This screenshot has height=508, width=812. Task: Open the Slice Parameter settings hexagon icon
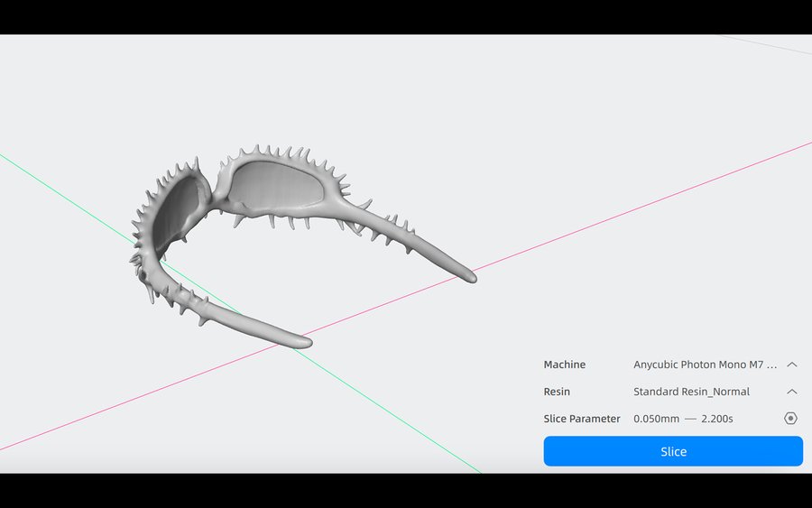pos(790,419)
